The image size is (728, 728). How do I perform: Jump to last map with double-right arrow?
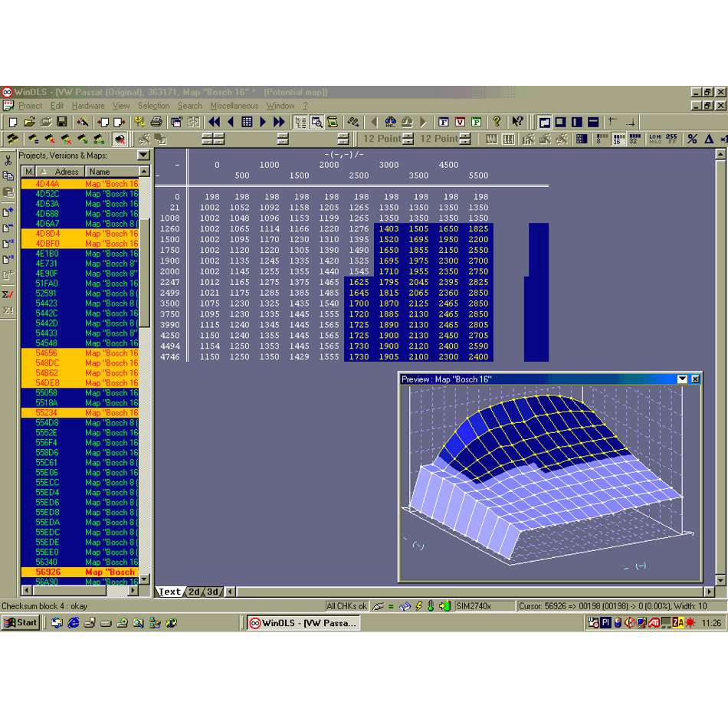pyautogui.click(x=279, y=122)
